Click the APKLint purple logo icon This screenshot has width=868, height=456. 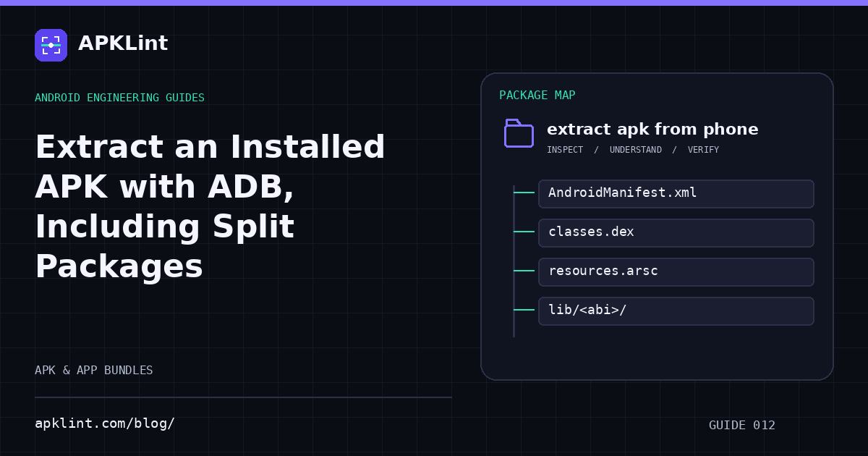click(x=51, y=45)
